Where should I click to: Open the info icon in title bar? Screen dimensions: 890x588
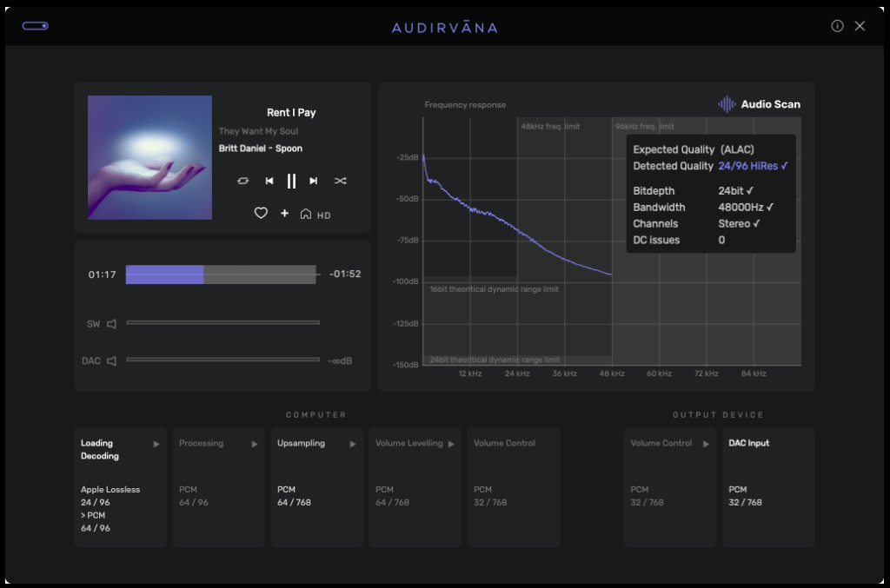point(837,26)
